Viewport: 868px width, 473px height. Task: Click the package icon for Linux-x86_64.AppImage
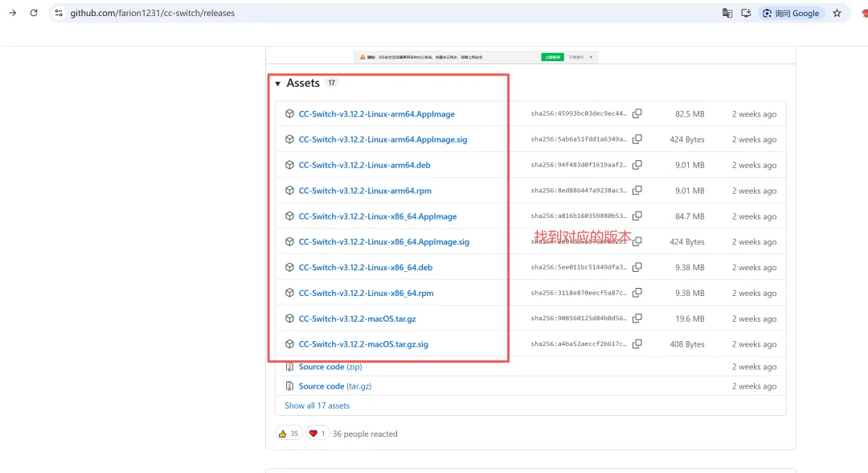point(289,216)
